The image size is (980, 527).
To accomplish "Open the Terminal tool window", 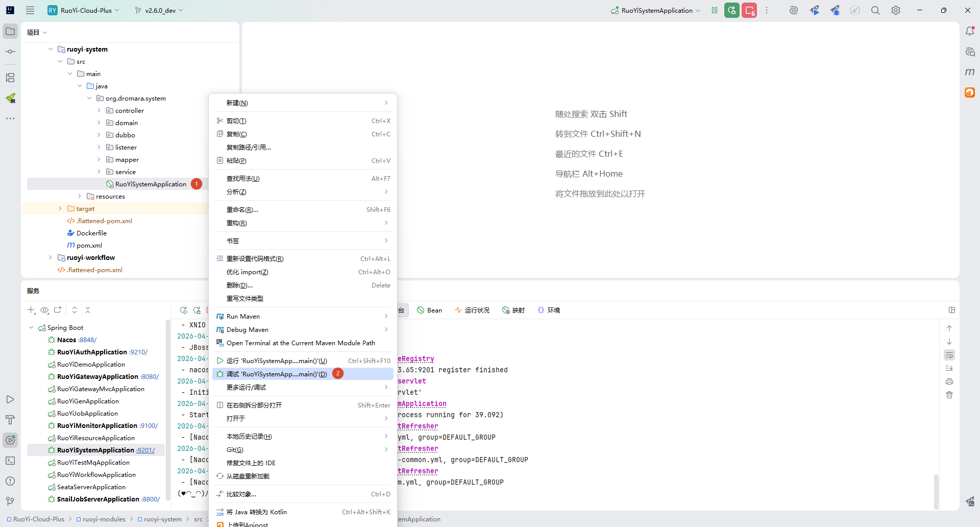I will pyautogui.click(x=10, y=461).
